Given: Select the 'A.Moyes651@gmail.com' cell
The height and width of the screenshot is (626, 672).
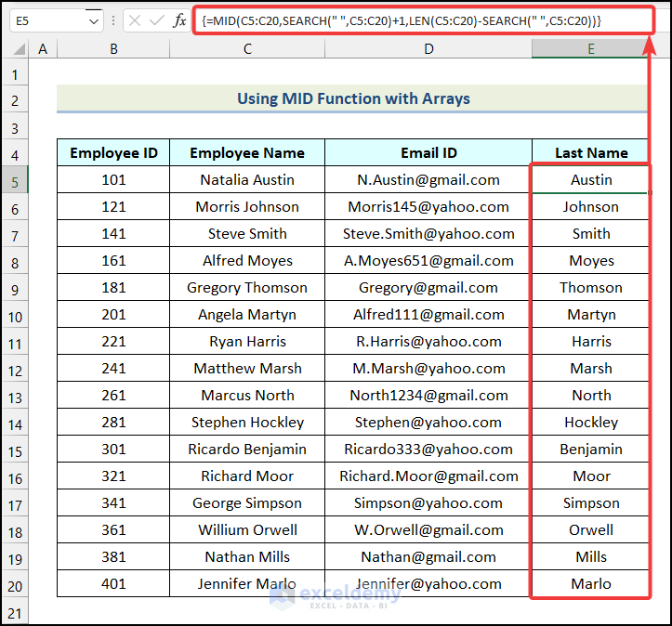Looking at the screenshot, I should pos(428,261).
